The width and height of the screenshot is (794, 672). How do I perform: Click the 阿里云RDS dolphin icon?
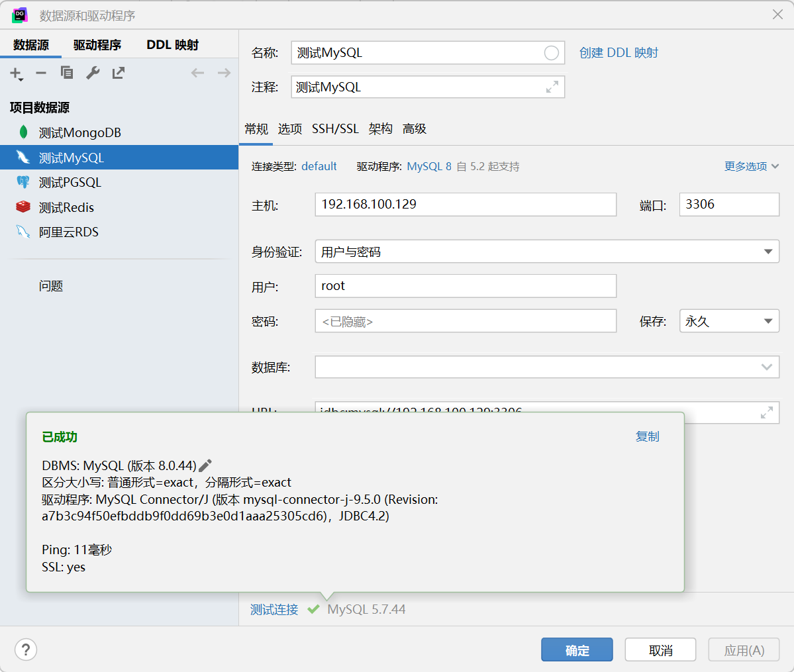tap(23, 232)
